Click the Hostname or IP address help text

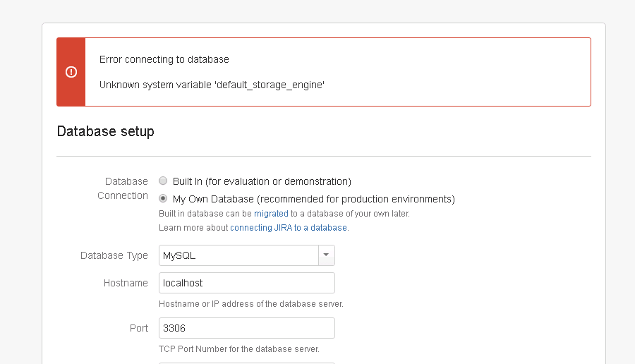click(x=251, y=304)
